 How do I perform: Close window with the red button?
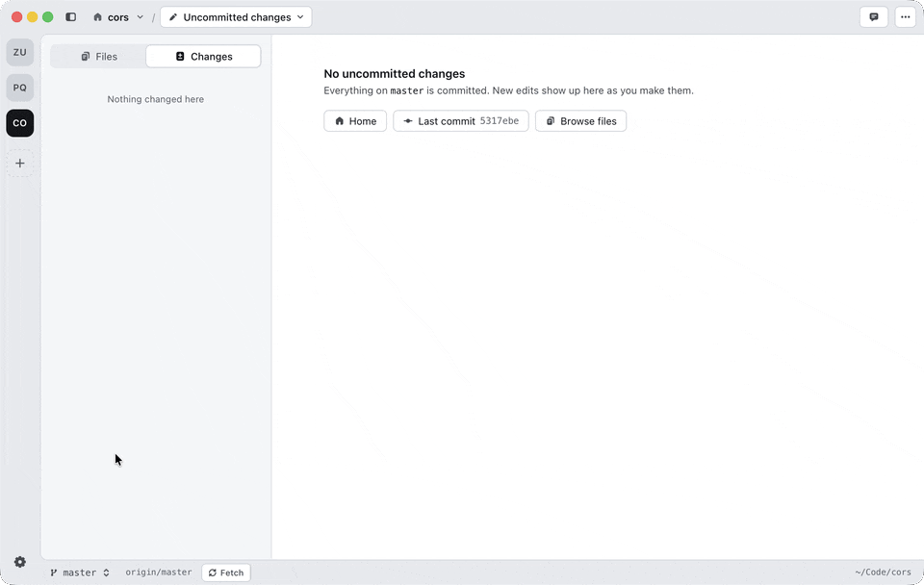click(x=17, y=17)
